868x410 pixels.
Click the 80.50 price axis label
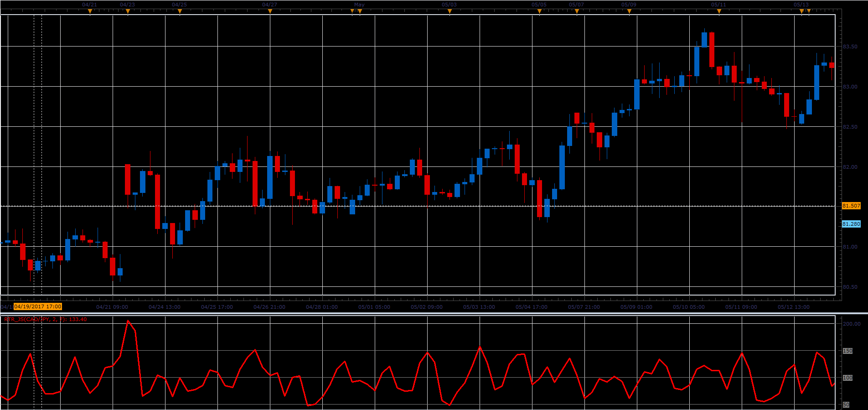tap(850, 287)
